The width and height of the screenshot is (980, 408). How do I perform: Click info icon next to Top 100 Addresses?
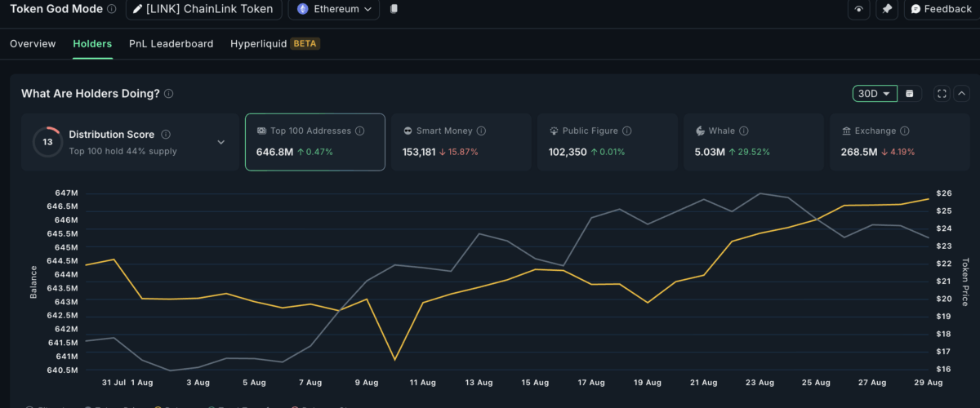pos(359,131)
